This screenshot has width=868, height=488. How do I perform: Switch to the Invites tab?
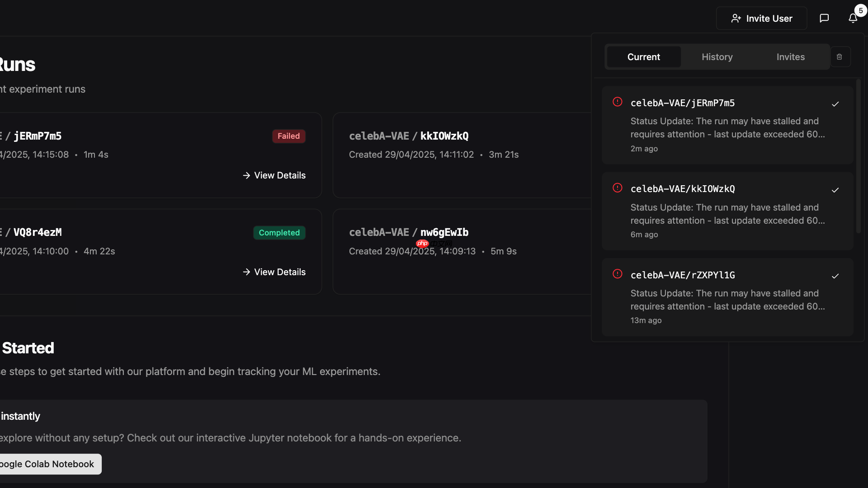pyautogui.click(x=790, y=57)
